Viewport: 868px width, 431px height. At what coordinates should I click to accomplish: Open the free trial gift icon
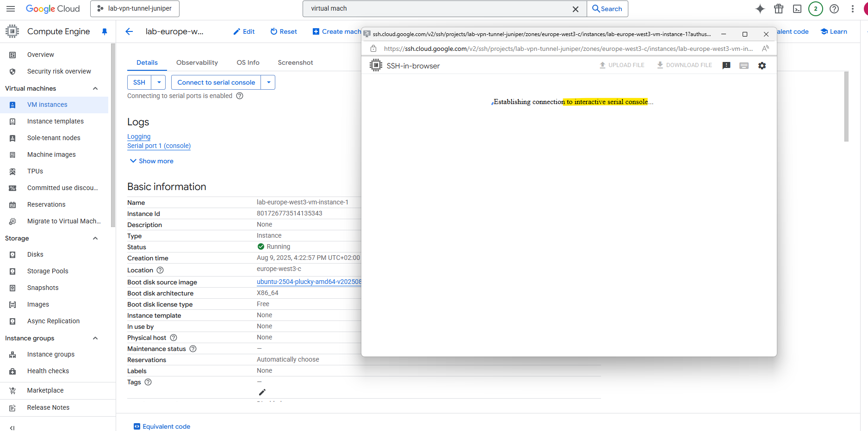779,9
